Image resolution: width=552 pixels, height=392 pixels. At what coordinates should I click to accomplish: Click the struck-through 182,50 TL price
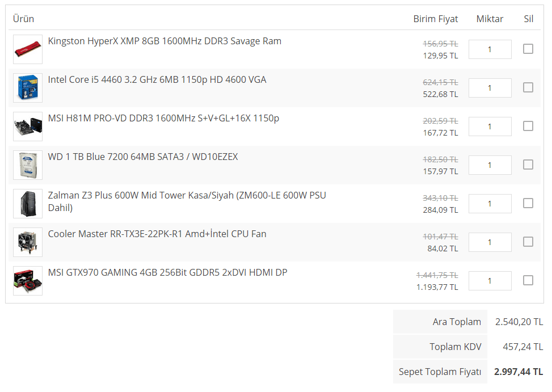click(x=440, y=159)
